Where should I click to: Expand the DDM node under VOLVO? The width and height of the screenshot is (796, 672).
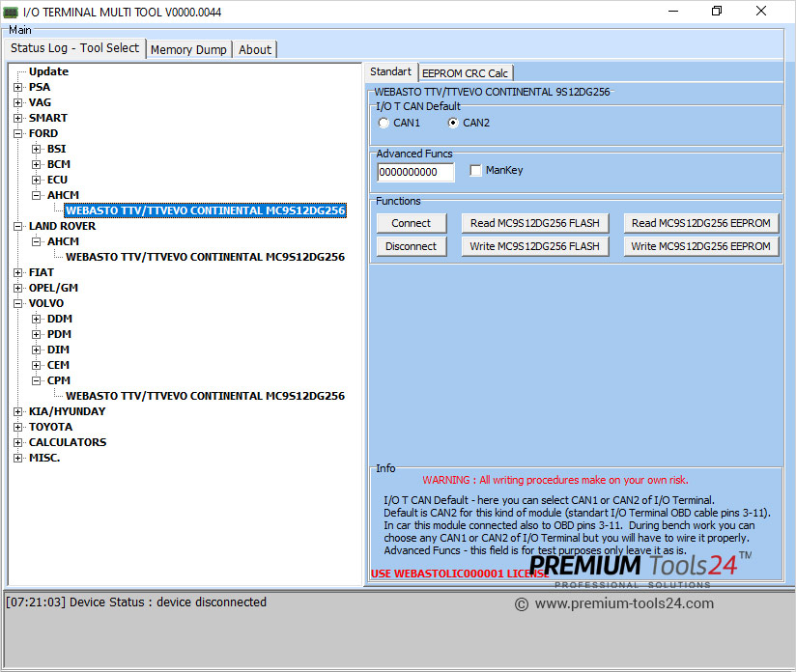pos(36,320)
